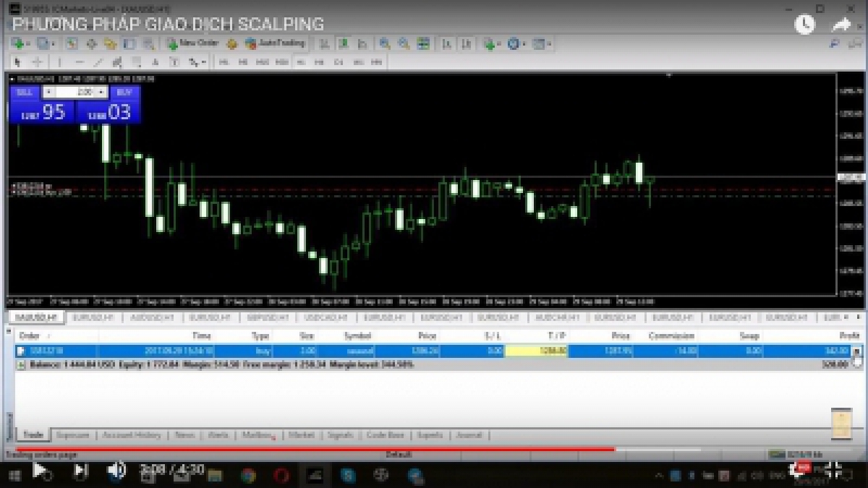
Task: Open the Account History tab
Action: [131, 435]
